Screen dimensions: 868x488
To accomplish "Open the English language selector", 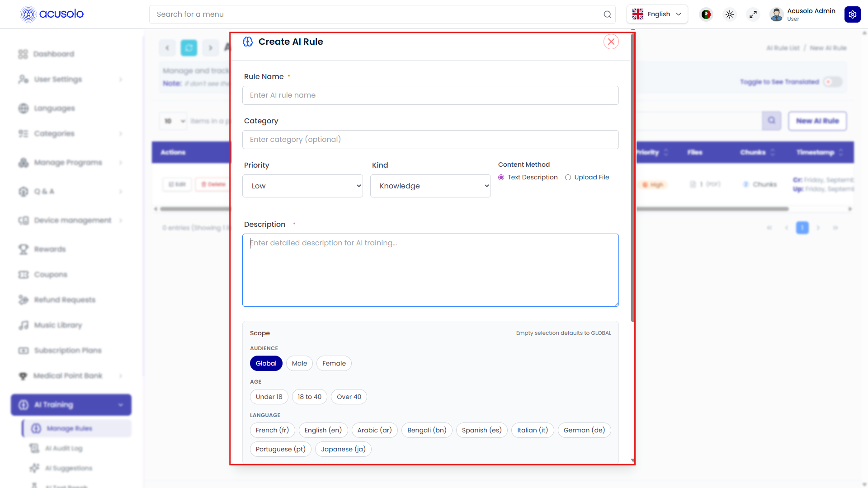I will (x=657, y=14).
